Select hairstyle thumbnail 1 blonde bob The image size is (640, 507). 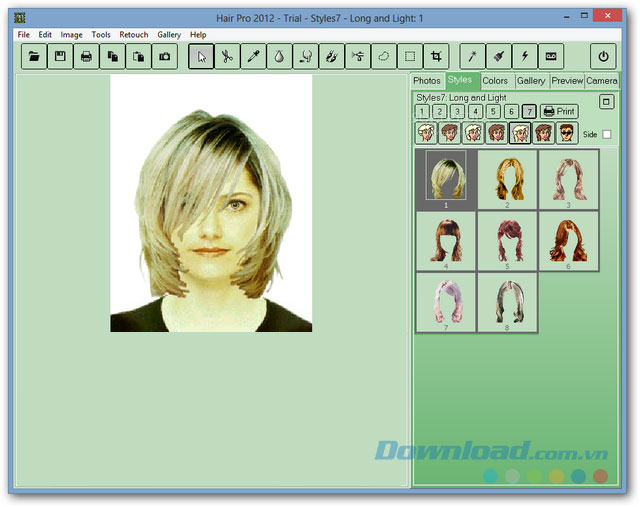pos(446,180)
